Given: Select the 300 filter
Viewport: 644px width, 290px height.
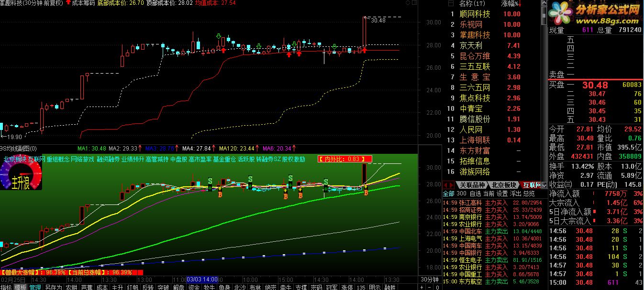Looking at the screenshot, I should coord(461,193).
